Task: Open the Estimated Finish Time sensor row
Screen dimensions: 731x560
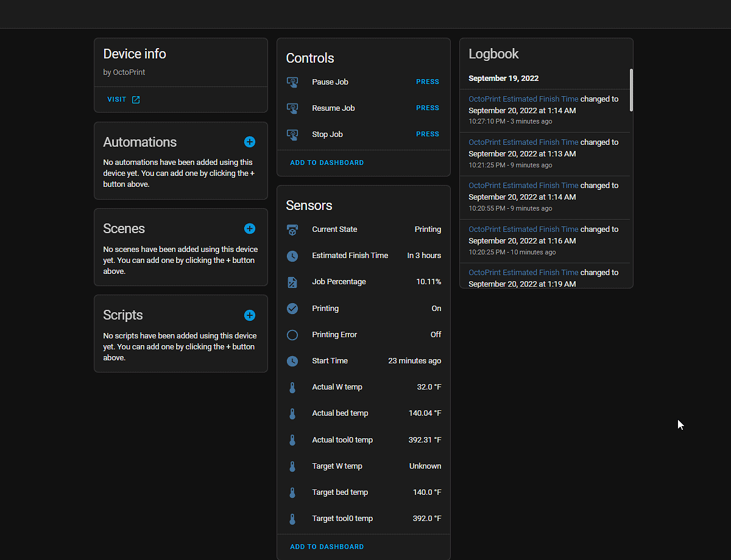Action: tap(364, 256)
